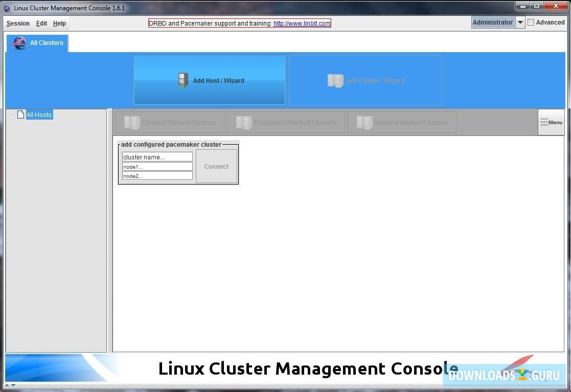Switch to the All Clusters tab
571x392 pixels.
tap(46, 43)
